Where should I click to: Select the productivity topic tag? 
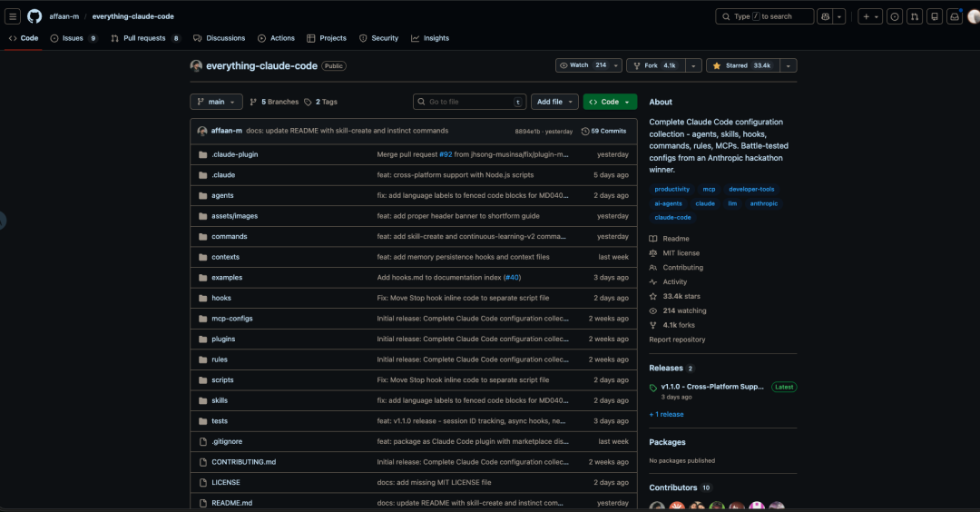671,190
